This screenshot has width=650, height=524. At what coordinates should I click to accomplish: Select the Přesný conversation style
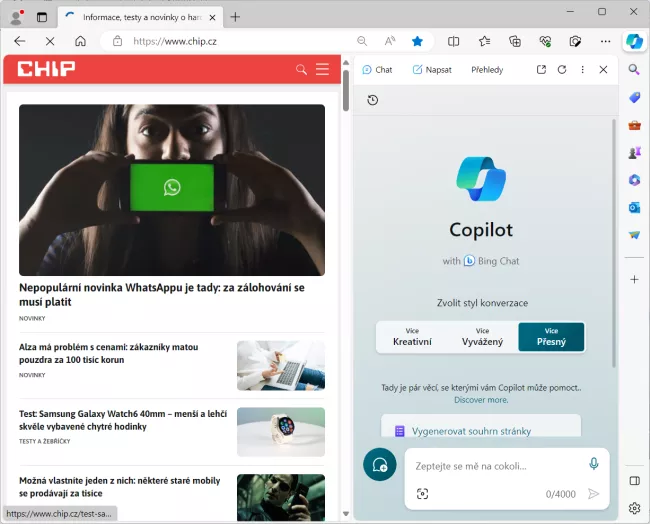click(551, 337)
